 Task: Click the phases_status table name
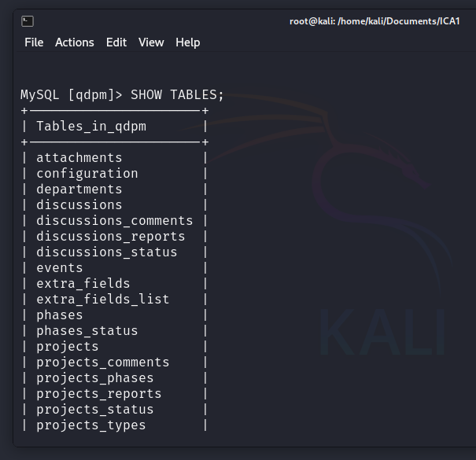click(x=87, y=331)
